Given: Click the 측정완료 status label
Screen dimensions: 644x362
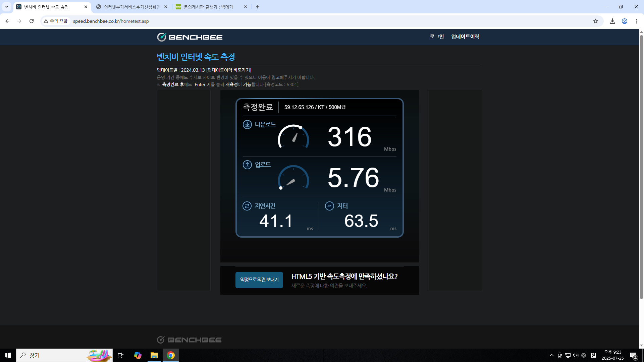Looking at the screenshot, I should (x=258, y=107).
